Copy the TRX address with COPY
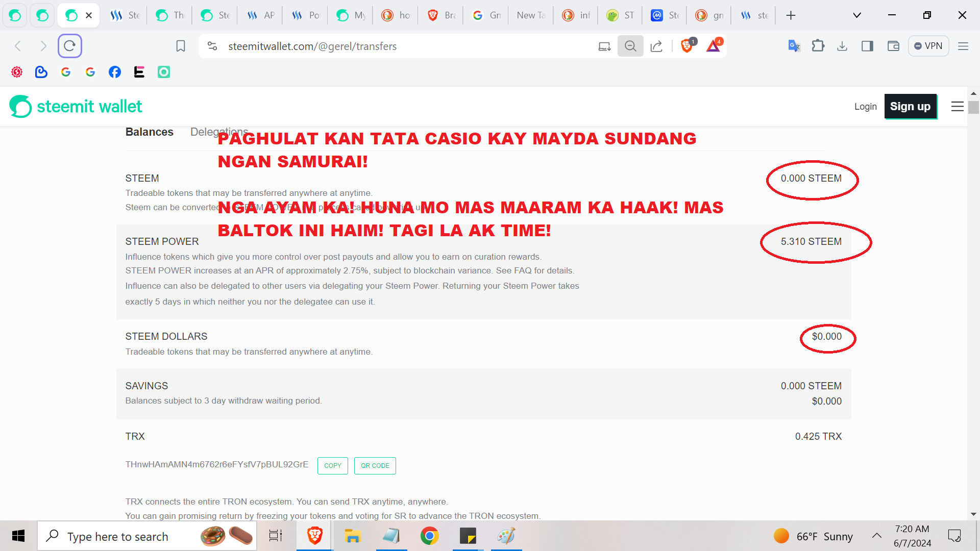The width and height of the screenshot is (980, 551). pos(333,466)
